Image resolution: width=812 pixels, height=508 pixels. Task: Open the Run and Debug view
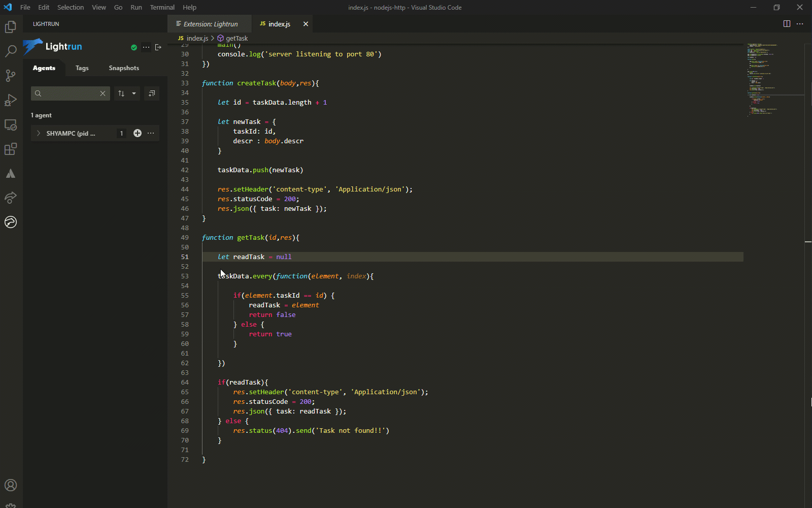click(x=11, y=100)
